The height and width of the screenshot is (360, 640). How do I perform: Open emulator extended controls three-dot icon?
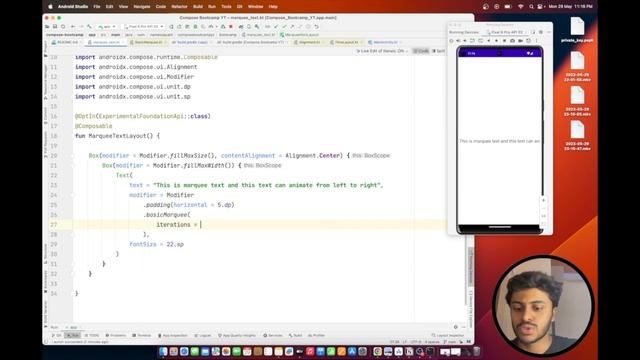tap(536, 41)
